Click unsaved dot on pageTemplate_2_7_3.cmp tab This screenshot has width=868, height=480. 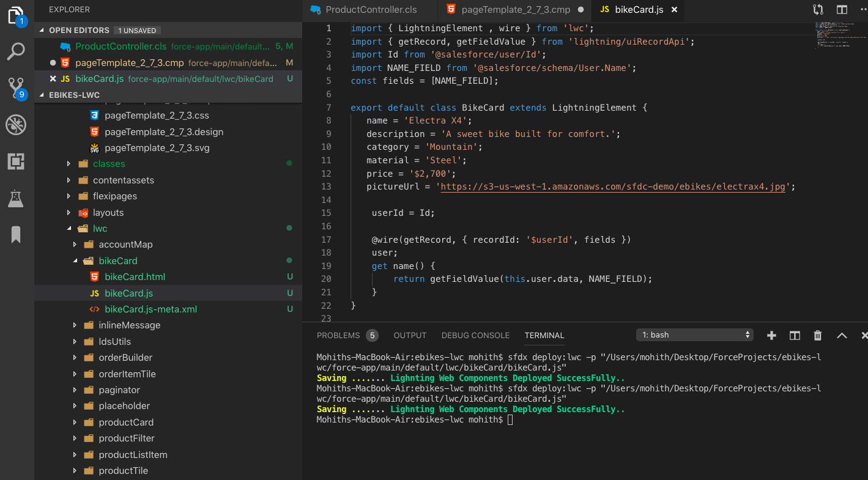[581, 10]
